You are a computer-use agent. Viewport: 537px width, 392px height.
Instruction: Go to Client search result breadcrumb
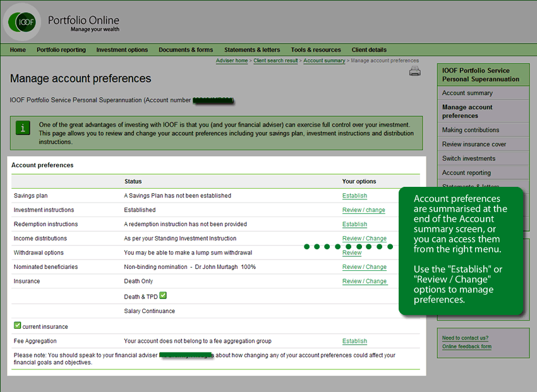(x=275, y=61)
